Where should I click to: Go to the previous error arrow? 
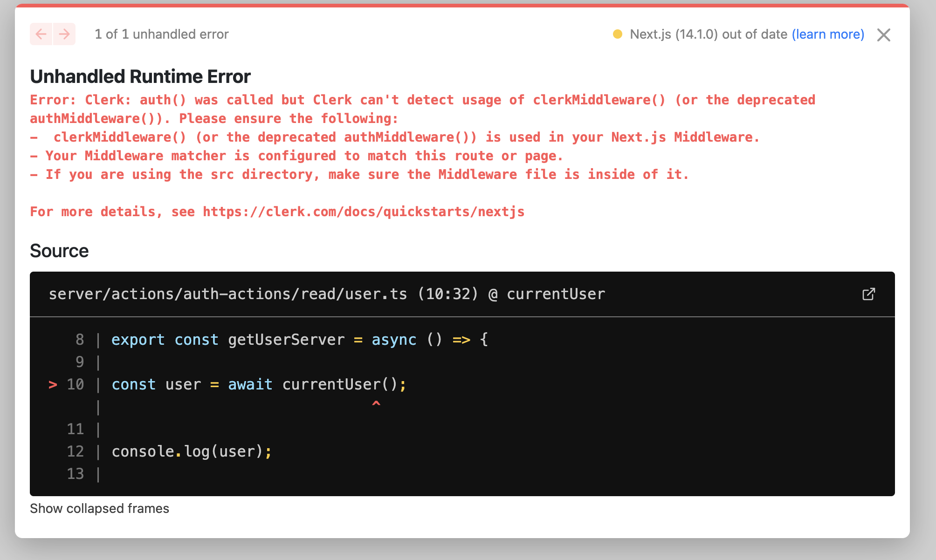(x=41, y=34)
